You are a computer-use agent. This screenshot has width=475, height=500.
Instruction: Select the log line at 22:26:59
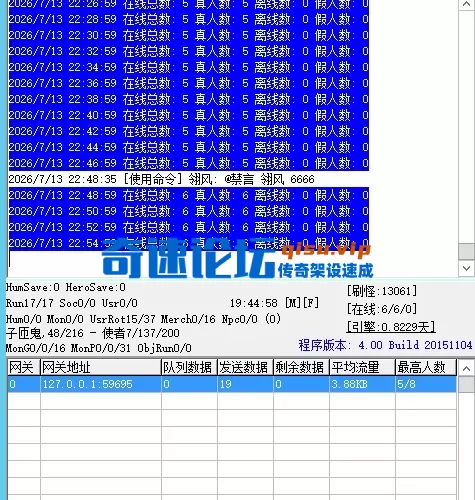pos(189,4)
